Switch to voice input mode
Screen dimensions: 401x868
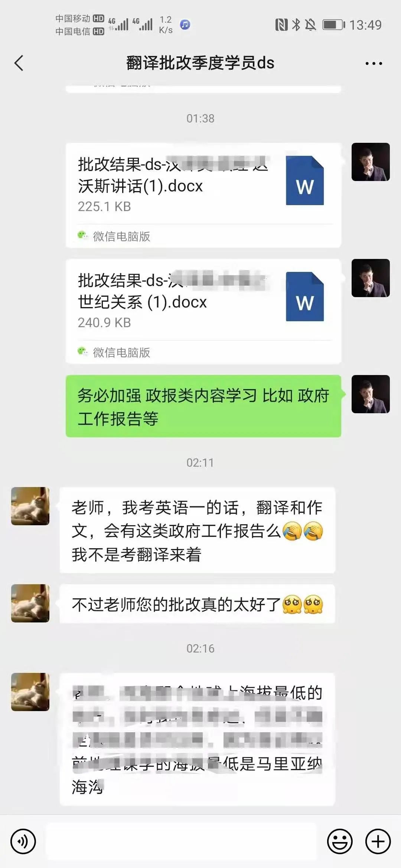tap(23, 841)
